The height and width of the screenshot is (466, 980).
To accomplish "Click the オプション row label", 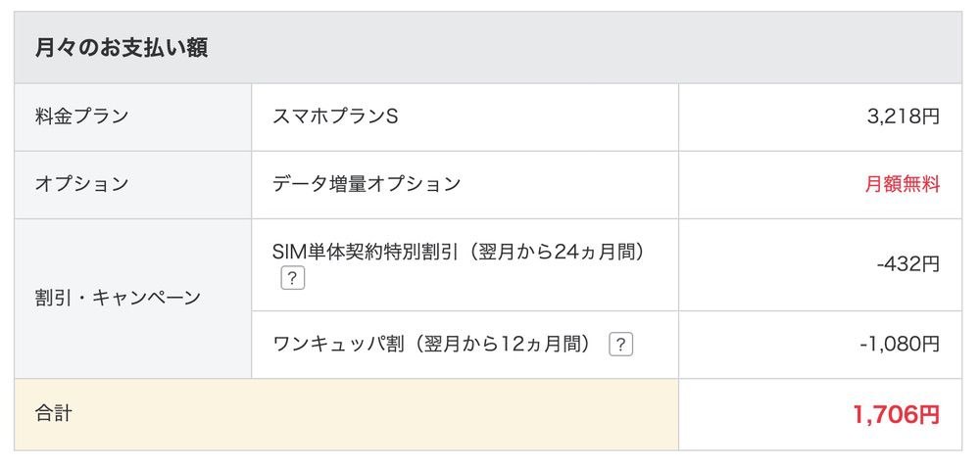I will pyautogui.click(x=81, y=184).
